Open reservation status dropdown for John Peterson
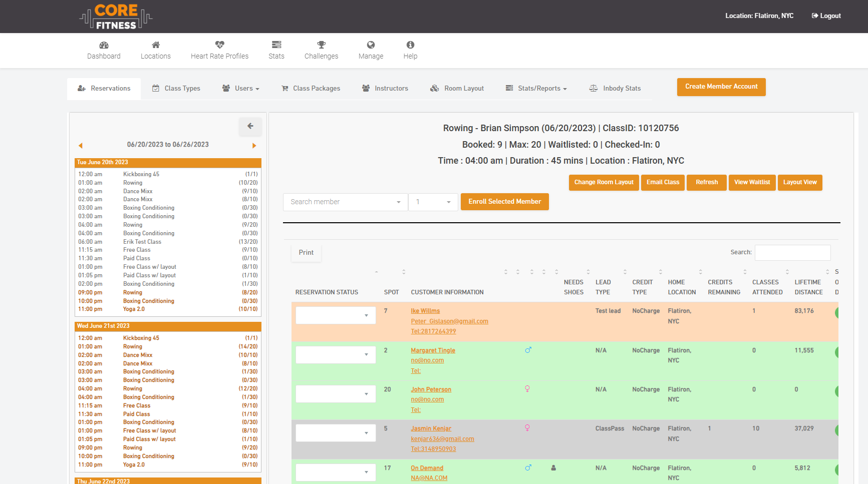868x484 pixels. tap(336, 394)
